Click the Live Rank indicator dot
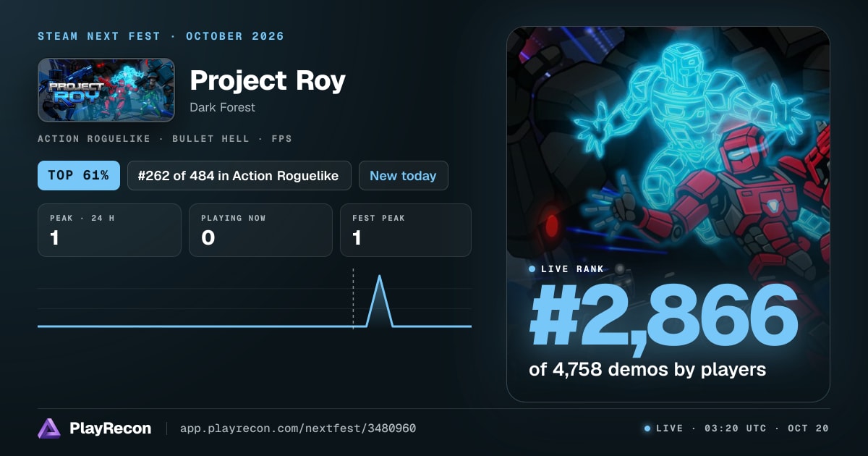 532,269
